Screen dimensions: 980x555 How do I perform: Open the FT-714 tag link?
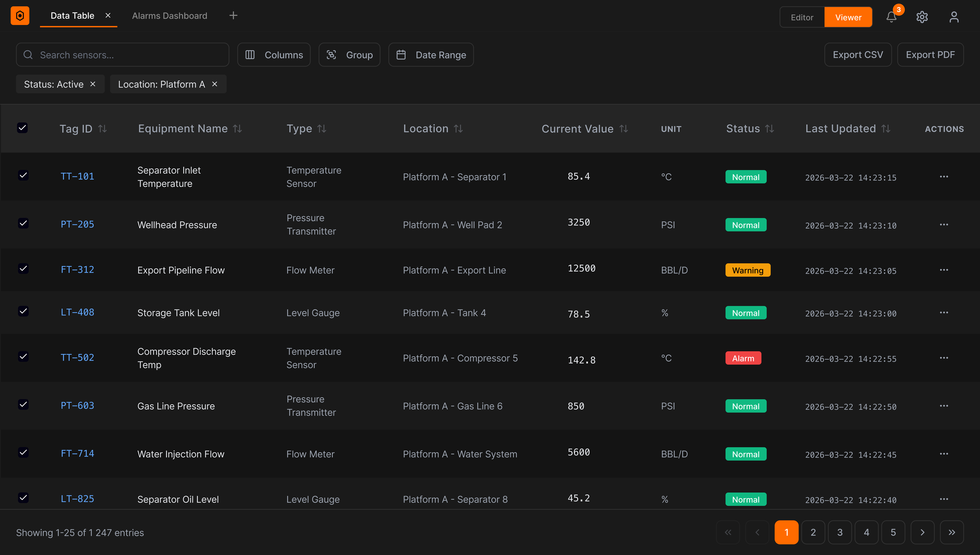pos(77,453)
